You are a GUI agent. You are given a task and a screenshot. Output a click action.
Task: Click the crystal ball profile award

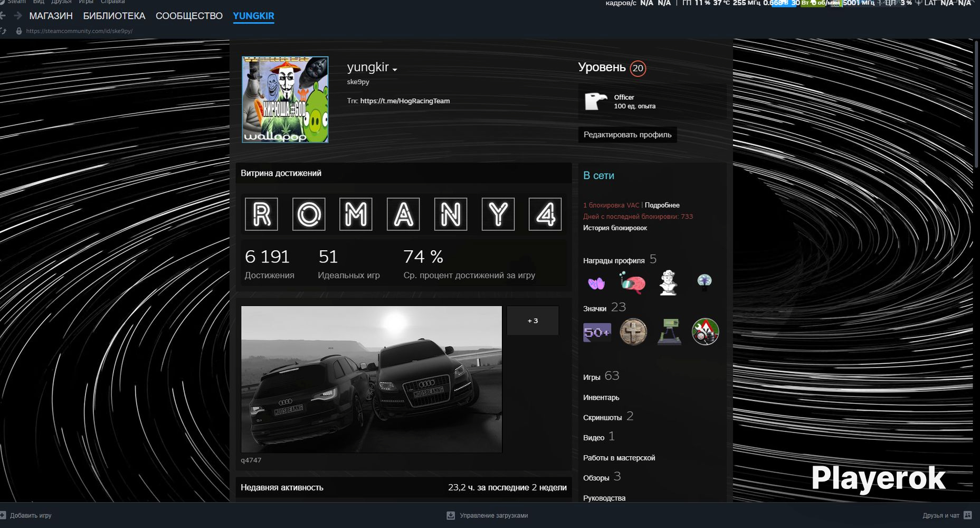[705, 281]
